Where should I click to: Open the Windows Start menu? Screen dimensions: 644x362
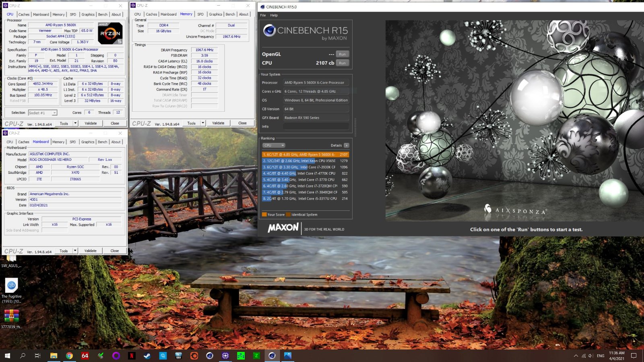(x=7, y=356)
